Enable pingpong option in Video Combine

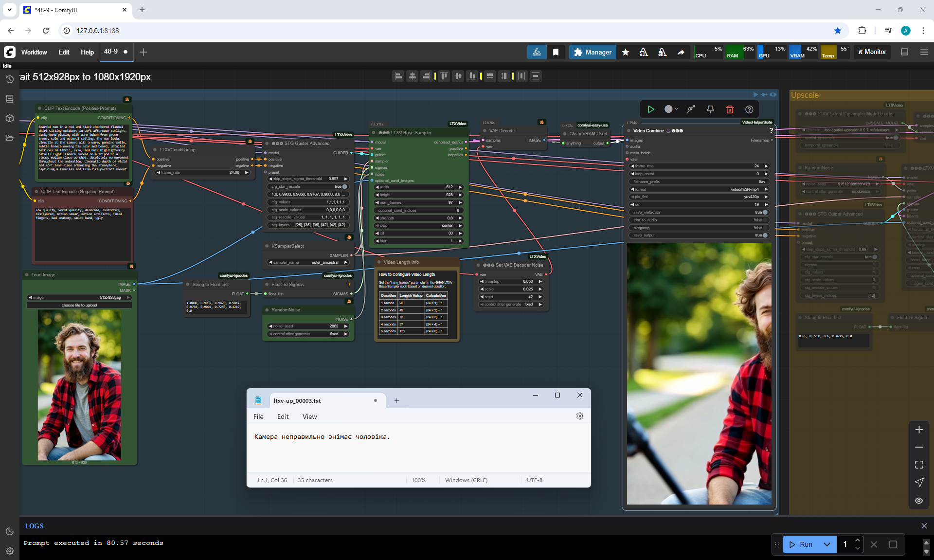pyautogui.click(x=765, y=228)
